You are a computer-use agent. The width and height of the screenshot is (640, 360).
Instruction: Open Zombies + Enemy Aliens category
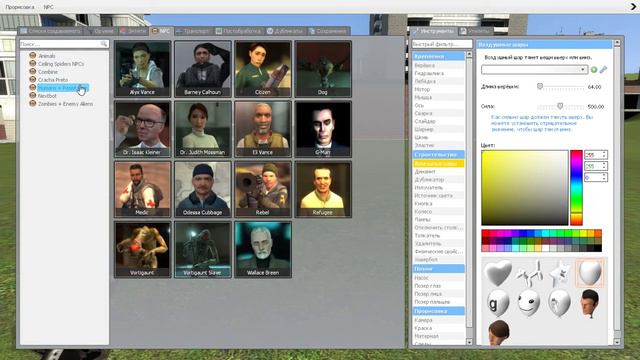(x=65, y=104)
